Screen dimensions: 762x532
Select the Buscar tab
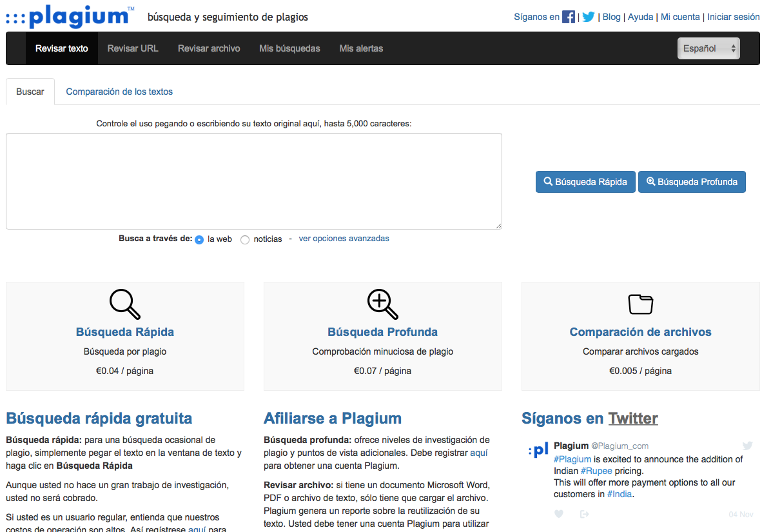tap(30, 92)
